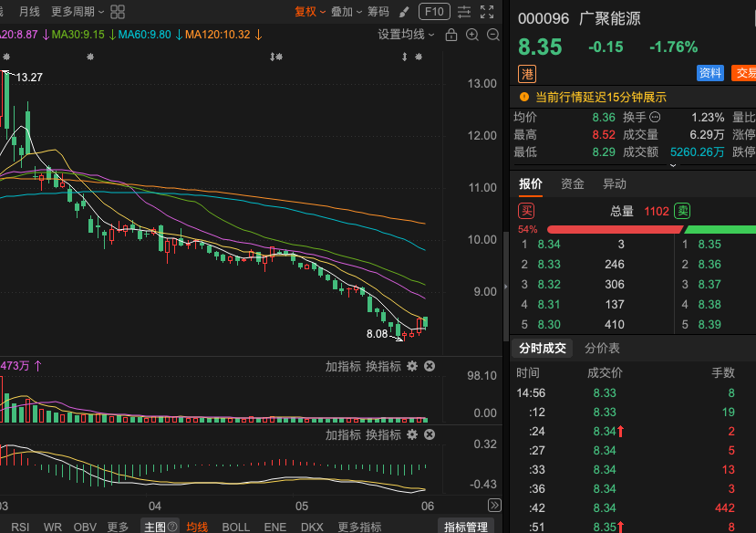Viewport: 756px width, 533px height.
Task: Zoom in the K-line chart
Action: (x=472, y=35)
